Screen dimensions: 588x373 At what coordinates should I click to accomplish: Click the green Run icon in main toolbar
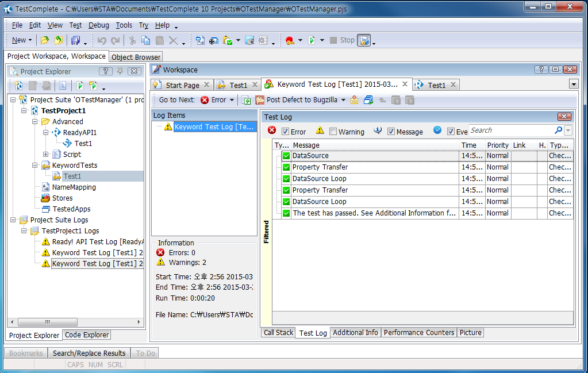click(x=311, y=40)
